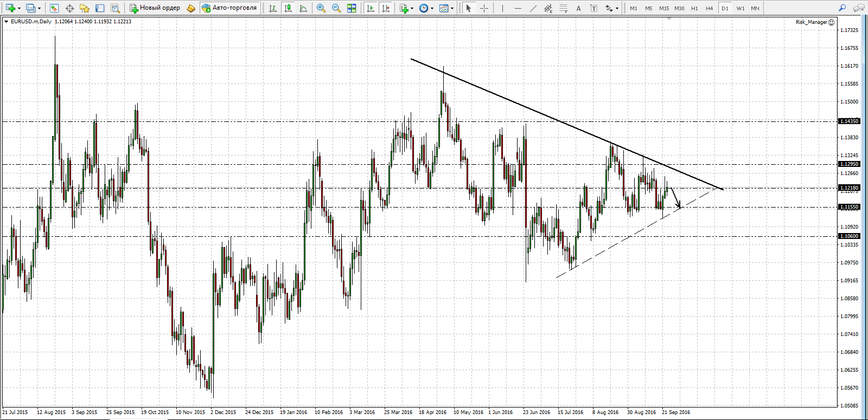Expand the Profiles dropdown arrow
Viewport: 868px width, 420px height.
pos(39,8)
